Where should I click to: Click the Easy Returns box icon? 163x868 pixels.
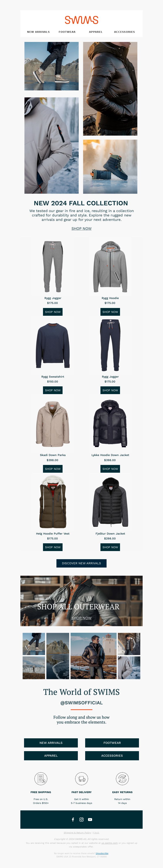[122, 778]
